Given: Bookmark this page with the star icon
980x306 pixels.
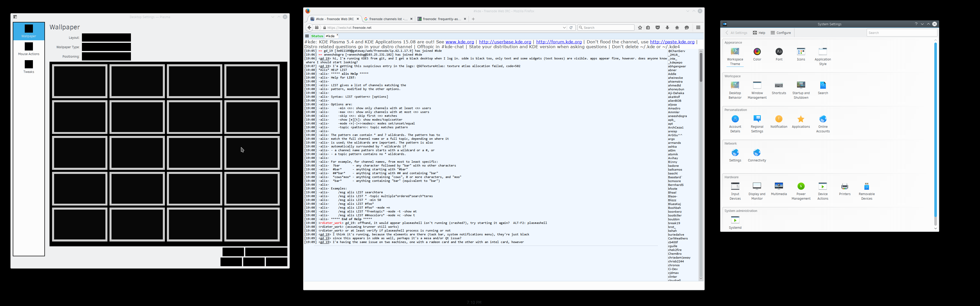Looking at the screenshot, I should [x=640, y=27].
